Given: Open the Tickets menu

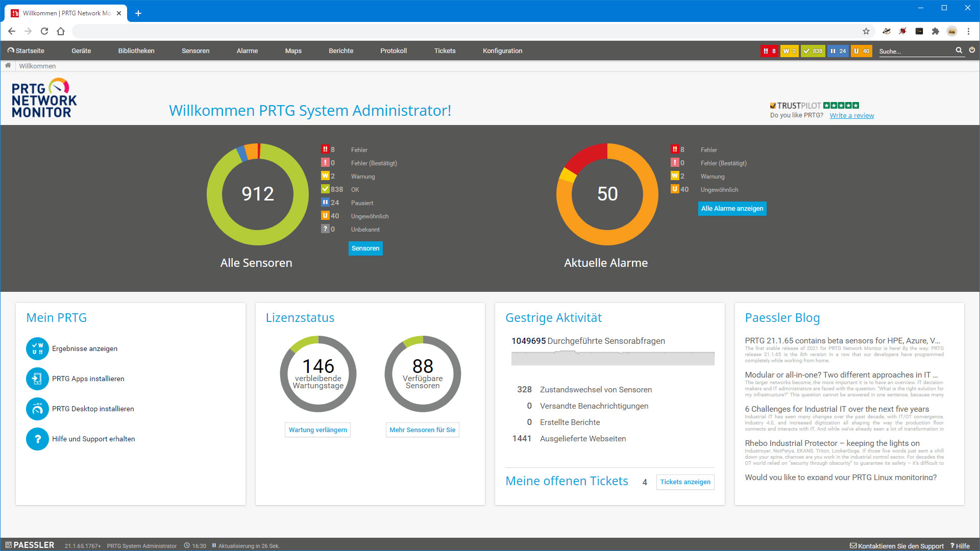Looking at the screenshot, I should coord(445,51).
